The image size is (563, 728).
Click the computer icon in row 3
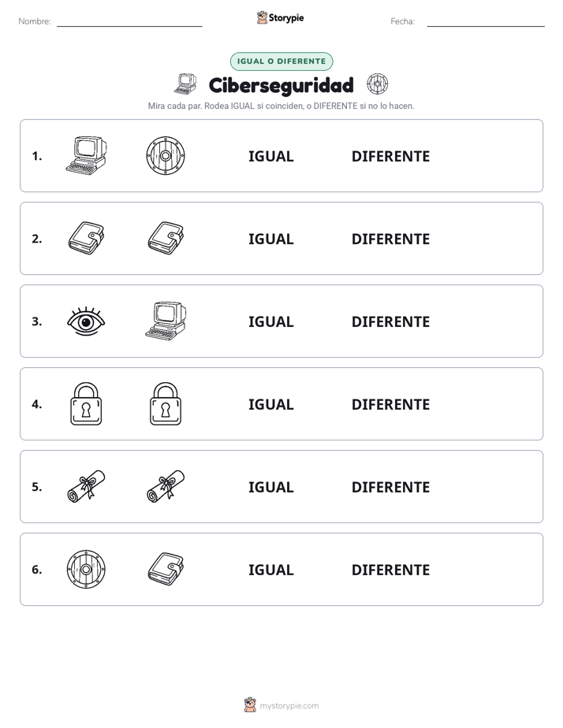(x=166, y=321)
